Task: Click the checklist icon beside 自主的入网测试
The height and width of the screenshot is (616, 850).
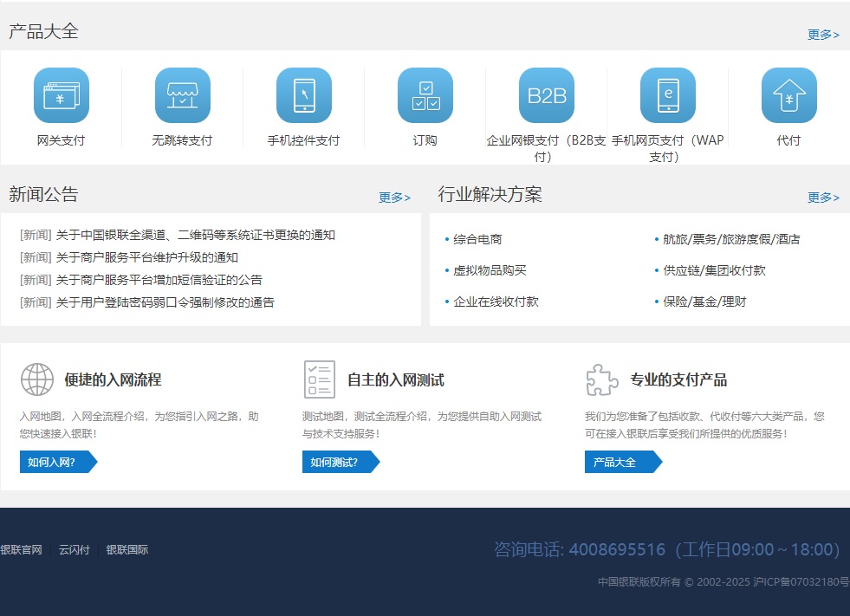Action: click(320, 379)
